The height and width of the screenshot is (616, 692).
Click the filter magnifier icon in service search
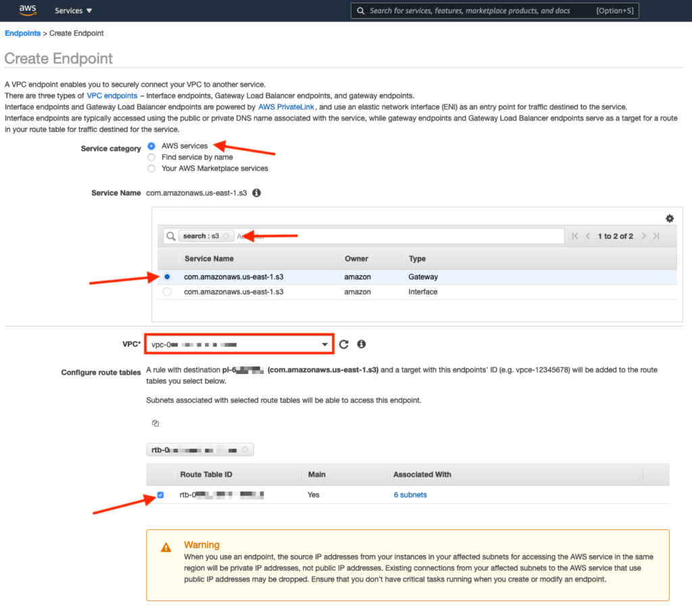(x=171, y=236)
